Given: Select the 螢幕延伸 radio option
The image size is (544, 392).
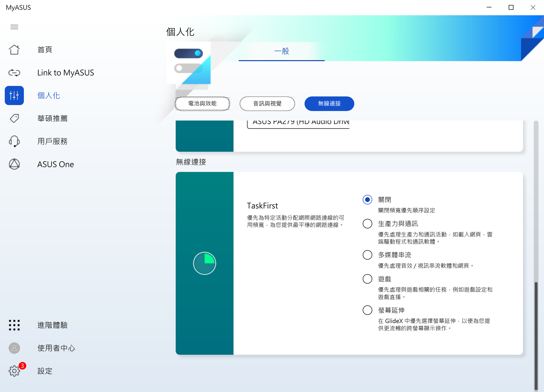Looking at the screenshot, I should pyautogui.click(x=367, y=310).
